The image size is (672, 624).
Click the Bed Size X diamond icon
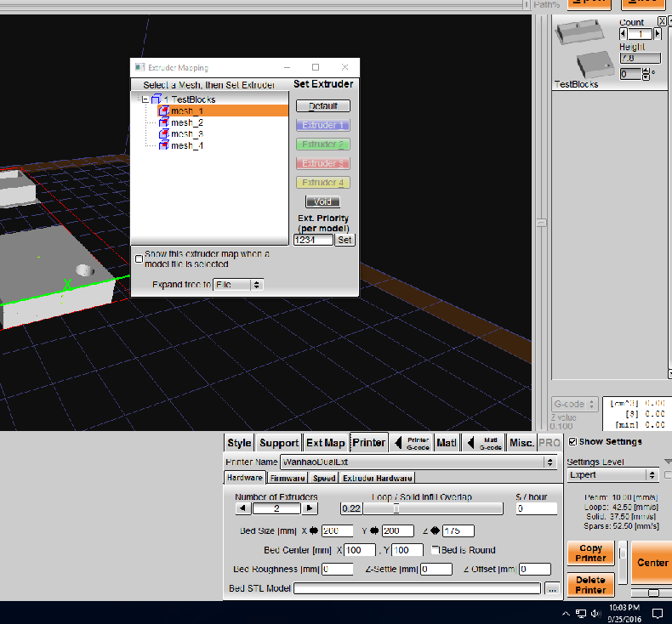pyautogui.click(x=314, y=531)
